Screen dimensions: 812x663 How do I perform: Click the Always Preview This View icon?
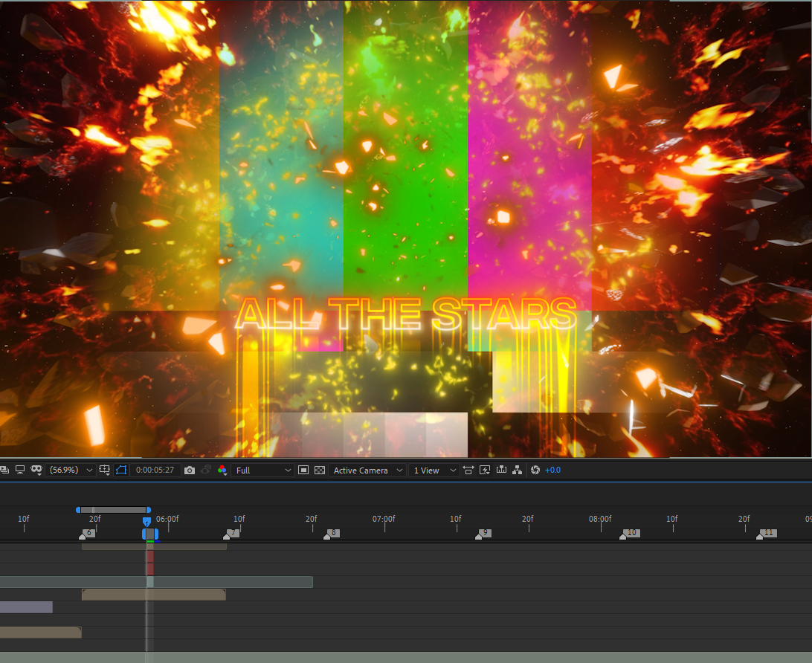pyautogui.click(x=4, y=470)
